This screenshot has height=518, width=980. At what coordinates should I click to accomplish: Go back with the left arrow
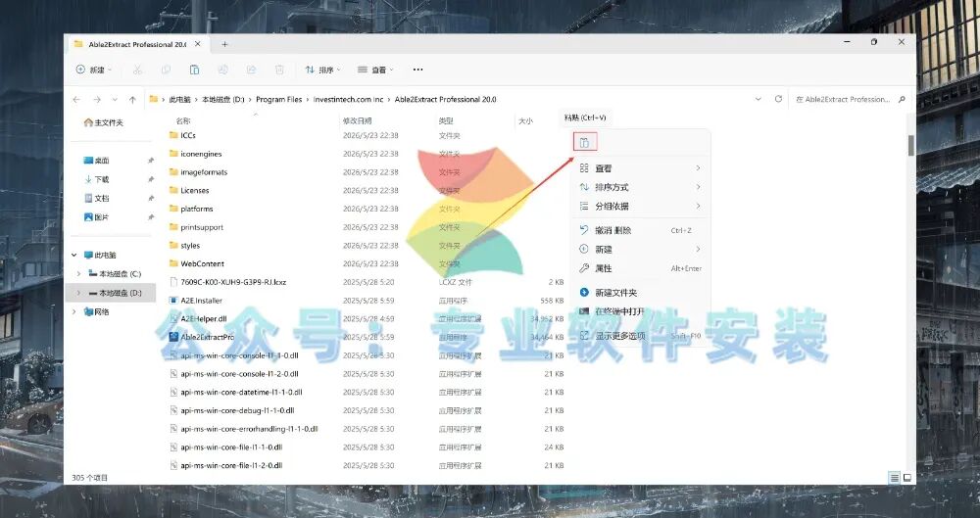pos(76,99)
